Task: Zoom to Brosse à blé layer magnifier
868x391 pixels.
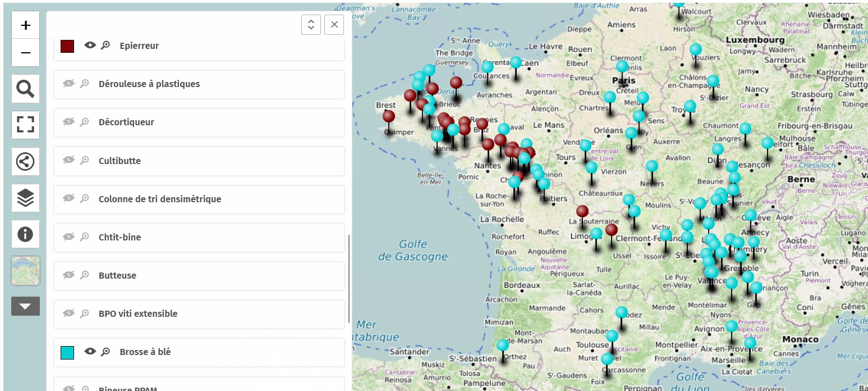Action: 105,352
